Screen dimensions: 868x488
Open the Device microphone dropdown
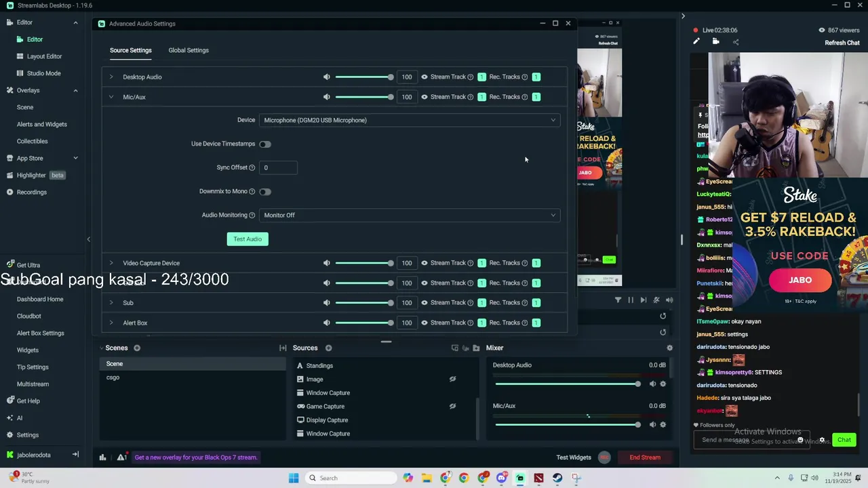click(410, 120)
